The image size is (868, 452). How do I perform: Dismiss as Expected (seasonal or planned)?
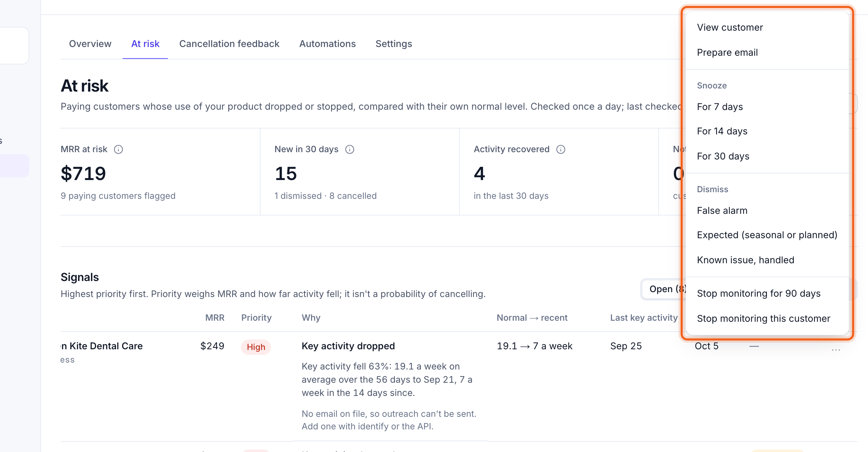[x=767, y=235]
